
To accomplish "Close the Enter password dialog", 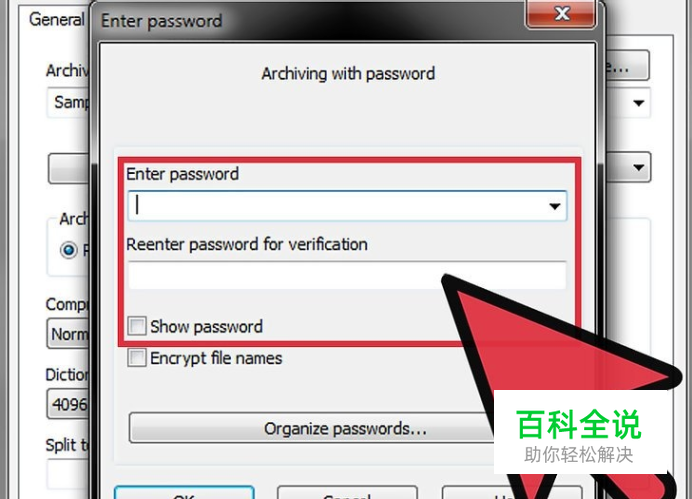I will [560, 14].
